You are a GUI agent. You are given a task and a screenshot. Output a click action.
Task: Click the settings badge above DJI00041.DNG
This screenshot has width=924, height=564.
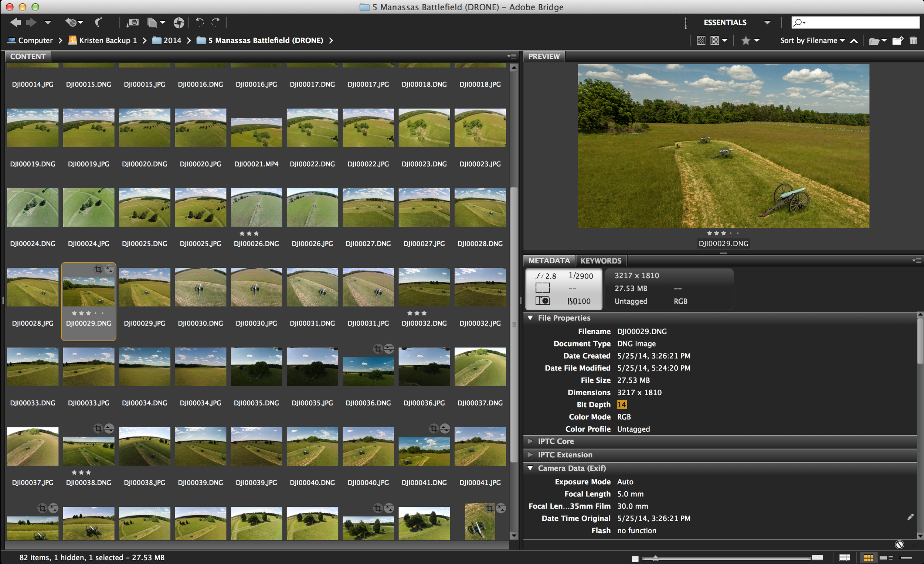pyautogui.click(x=445, y=428)
